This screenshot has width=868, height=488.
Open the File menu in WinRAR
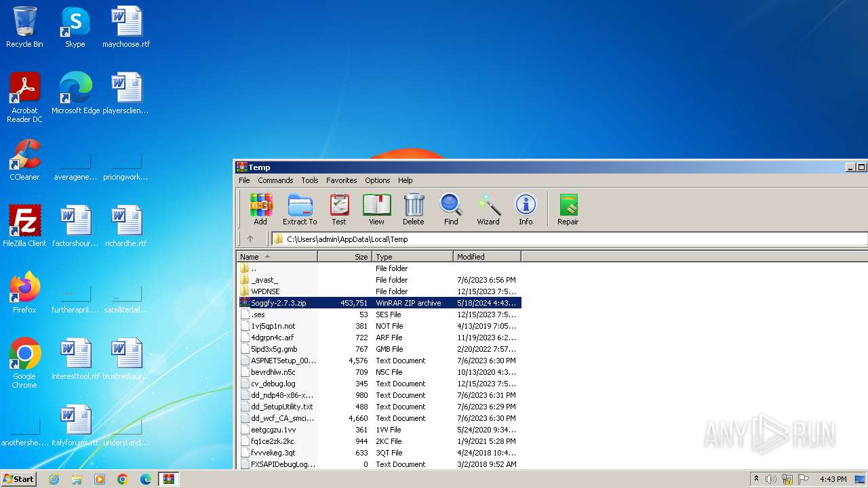click(x=244, y=180)
